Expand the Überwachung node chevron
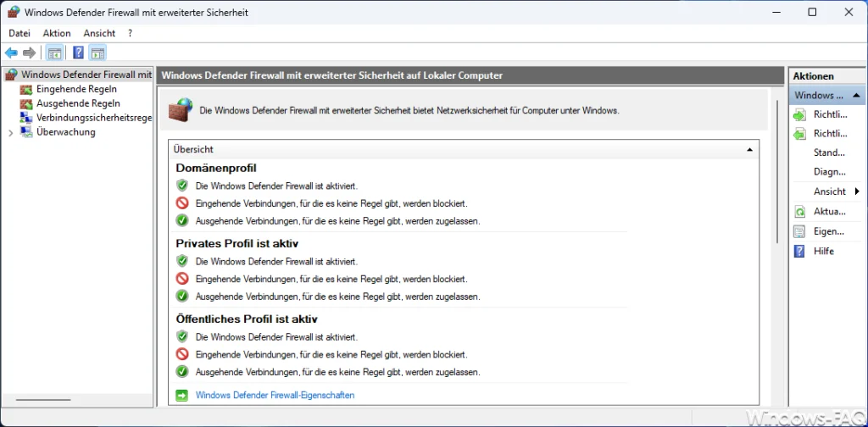This screenshot has height=427, width=868. (x=10, y=133)
